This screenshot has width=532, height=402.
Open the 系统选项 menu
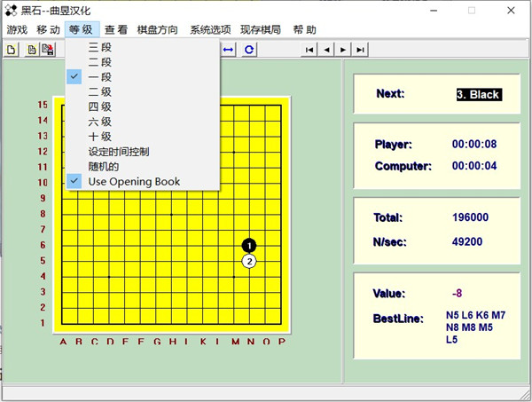coord(211,29)
